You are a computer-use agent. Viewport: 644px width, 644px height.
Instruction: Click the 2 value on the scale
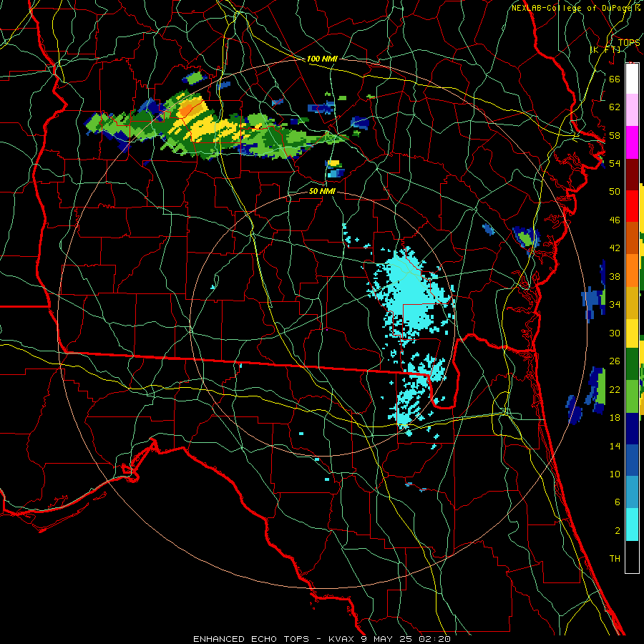click(617, 531)
